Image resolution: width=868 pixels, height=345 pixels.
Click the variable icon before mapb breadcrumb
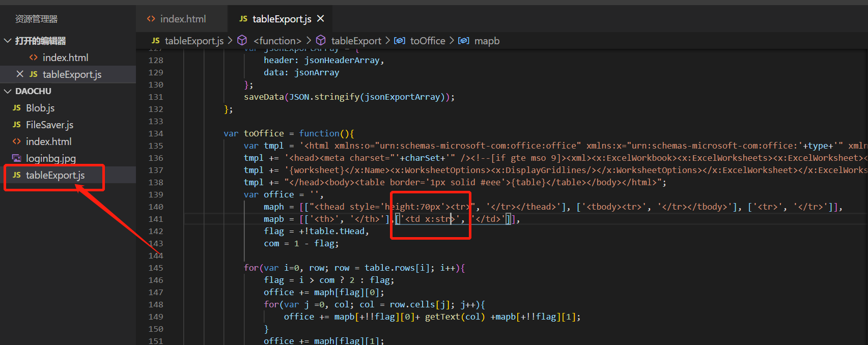tap(463, 40)
